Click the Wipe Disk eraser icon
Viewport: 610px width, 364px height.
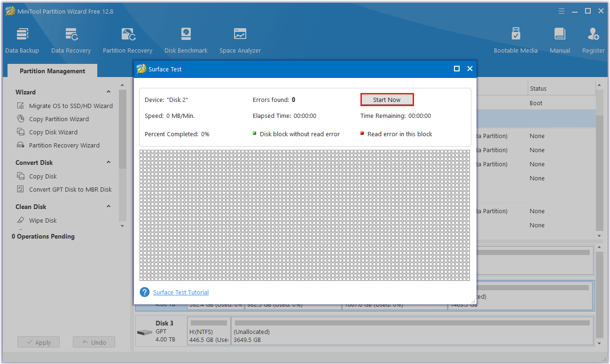pyautogui.click(x=21, y=220)
